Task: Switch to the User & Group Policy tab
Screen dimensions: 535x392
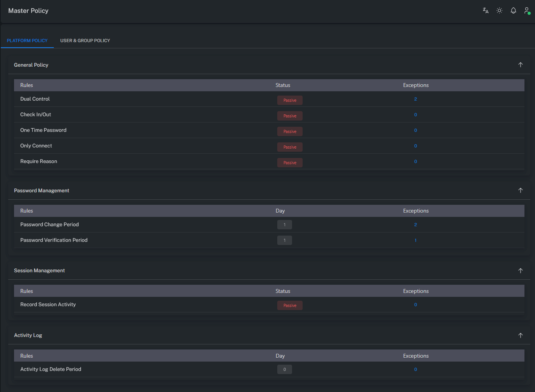Action: (x=85, y=41)
